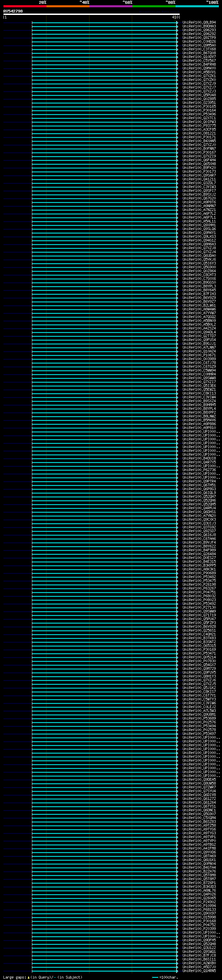Select hit label UniRef100_P30165
The height and width of the screenshot is (980, 222).
click(199, 106)
